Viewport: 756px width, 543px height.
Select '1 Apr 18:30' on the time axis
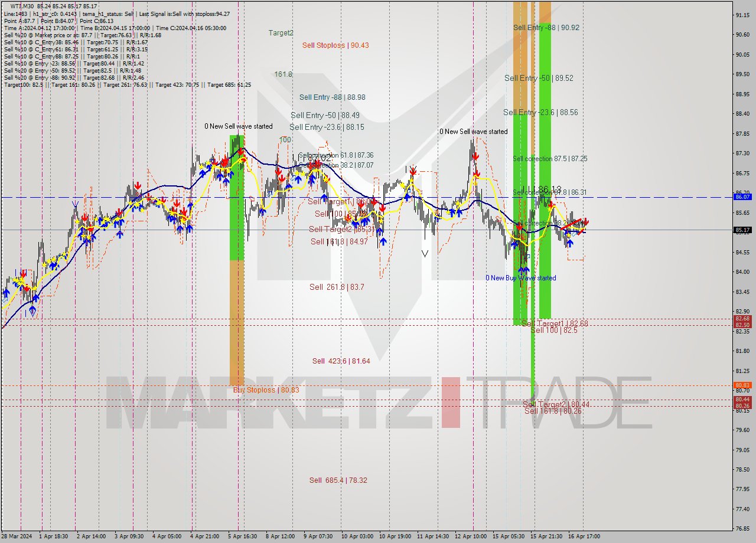(54, 537)
